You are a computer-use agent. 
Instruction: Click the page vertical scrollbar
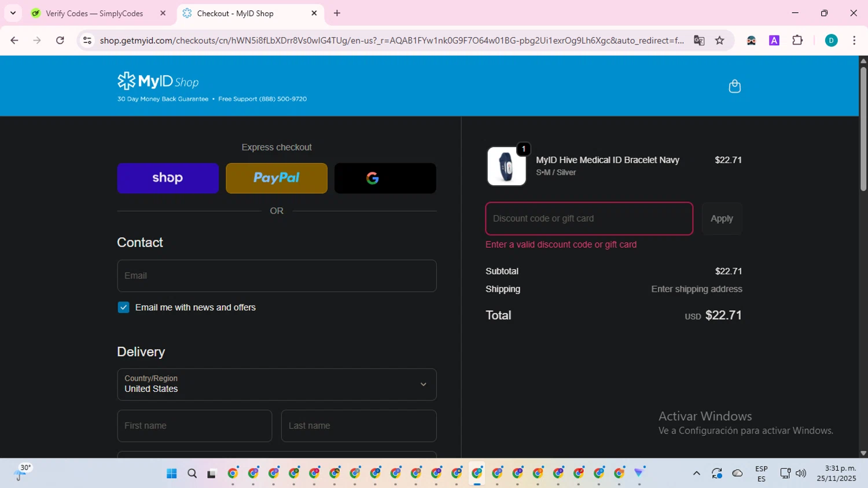863,130
